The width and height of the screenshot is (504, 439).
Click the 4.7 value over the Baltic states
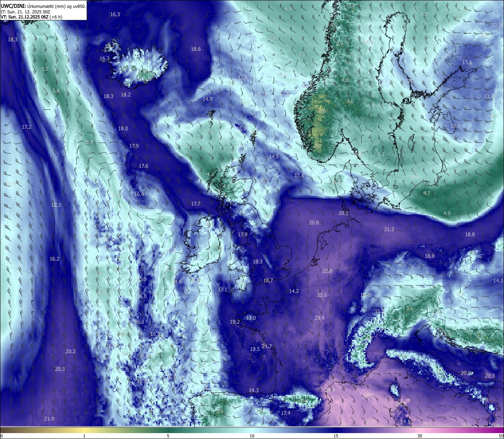[x=426, y=193]
